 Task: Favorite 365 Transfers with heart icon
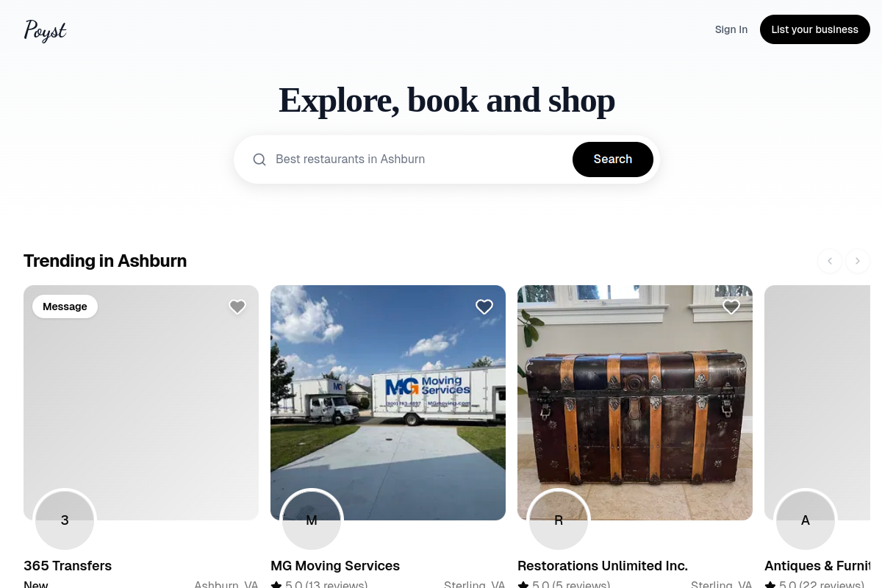[237, 306]
